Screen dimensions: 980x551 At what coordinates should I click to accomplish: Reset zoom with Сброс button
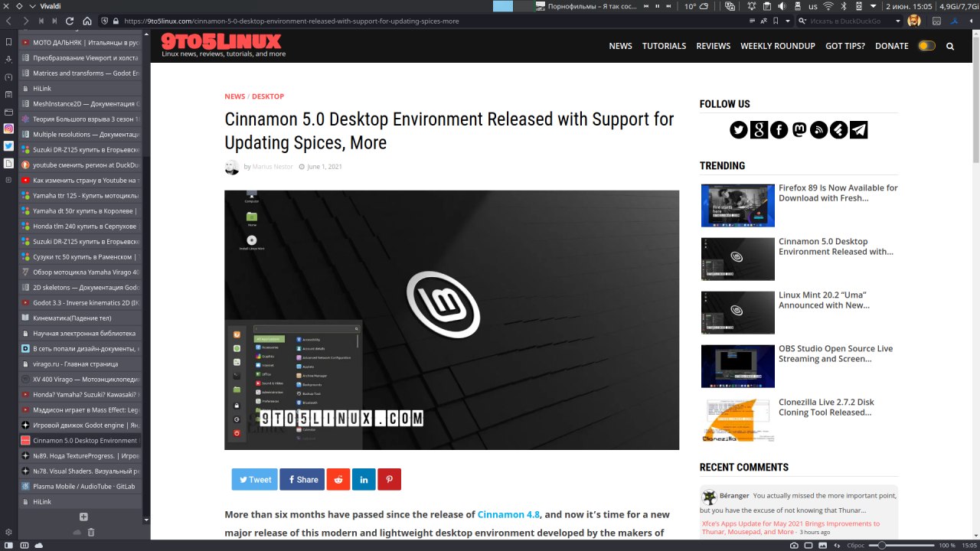click(854, 545)
